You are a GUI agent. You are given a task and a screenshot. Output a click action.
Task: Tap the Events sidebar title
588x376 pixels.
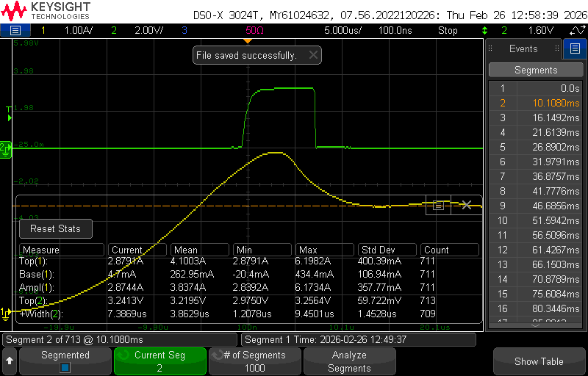[x=523, y=48]
